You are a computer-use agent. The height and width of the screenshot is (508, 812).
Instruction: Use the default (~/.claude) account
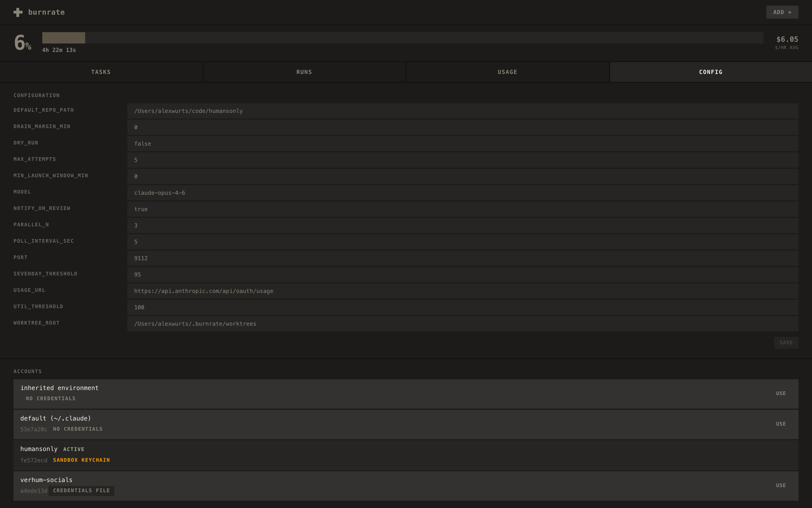[x=780, y=424]
